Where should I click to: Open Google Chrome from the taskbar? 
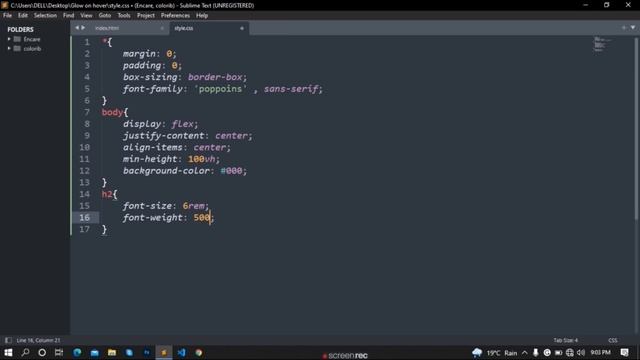click(199, 352)
